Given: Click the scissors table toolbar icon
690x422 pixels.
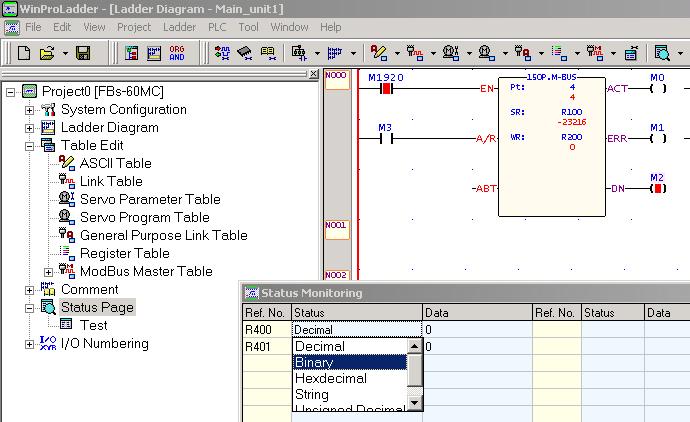Looking at the screenshot, I should (x=631, y=53).
